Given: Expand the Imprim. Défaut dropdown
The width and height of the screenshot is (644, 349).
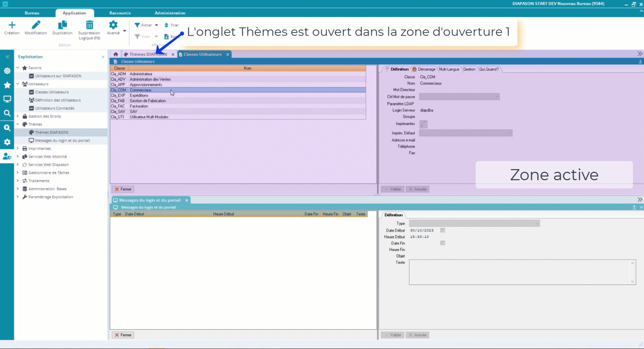Looking at the screenshot, I should coord(509,133).
